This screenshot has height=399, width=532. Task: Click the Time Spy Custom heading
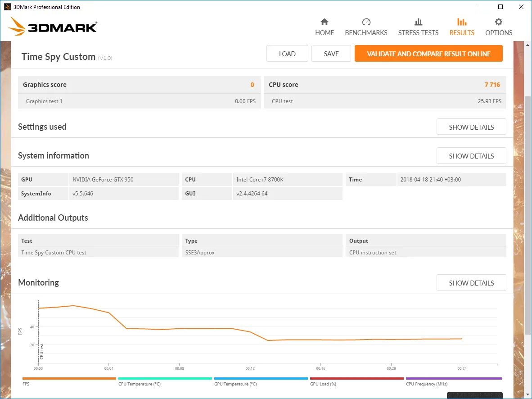click(x=59, y=57)
